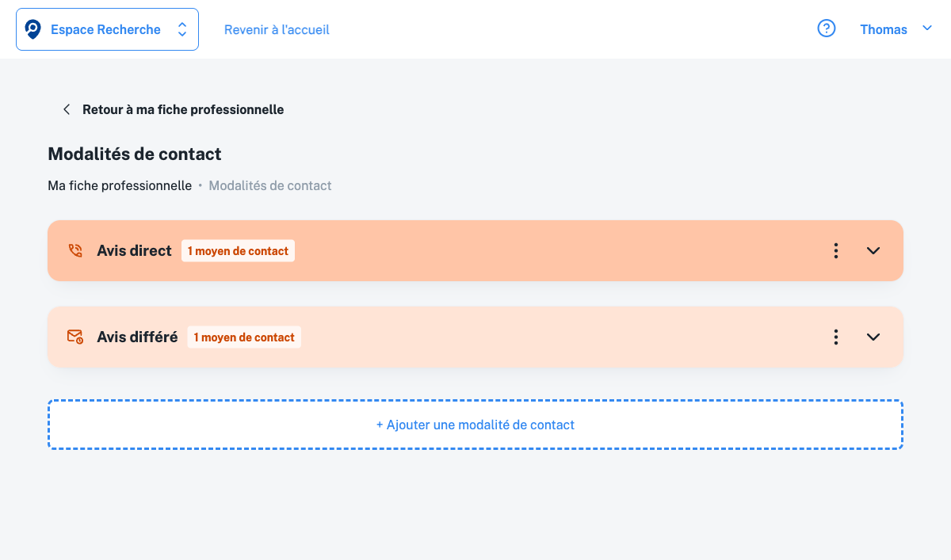Click the Espace Recherche logo icon

(x=32, y=29)
